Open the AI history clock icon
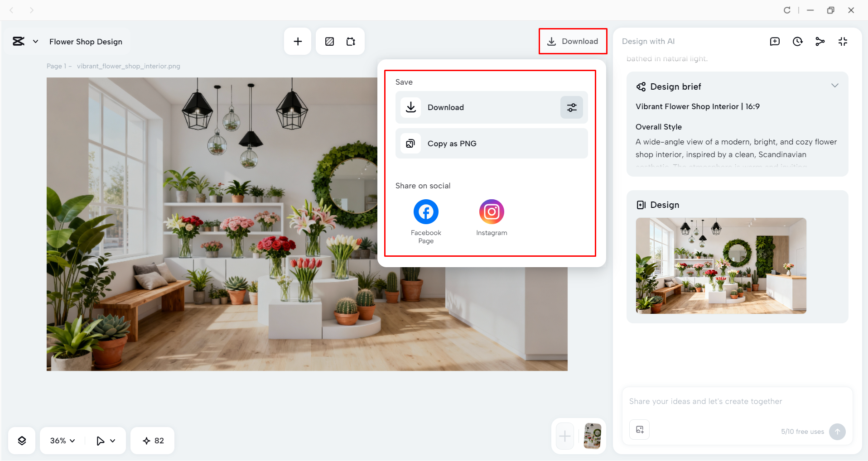 click(x=797, y=42)
